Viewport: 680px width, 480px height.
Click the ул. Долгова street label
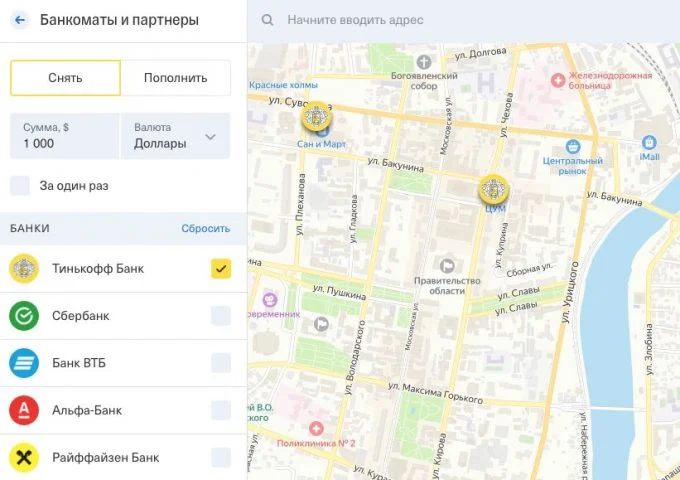[481, 53]
